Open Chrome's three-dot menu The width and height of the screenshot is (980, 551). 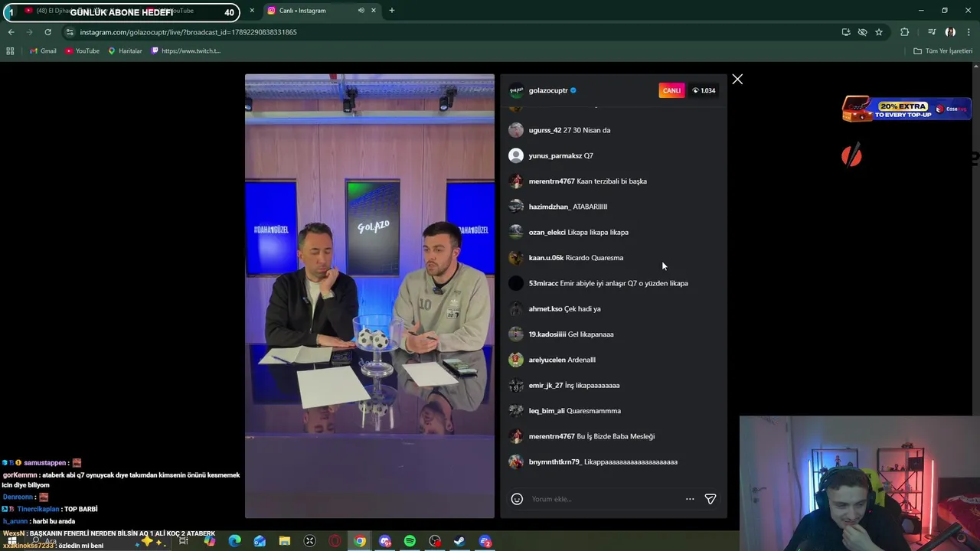969,32
